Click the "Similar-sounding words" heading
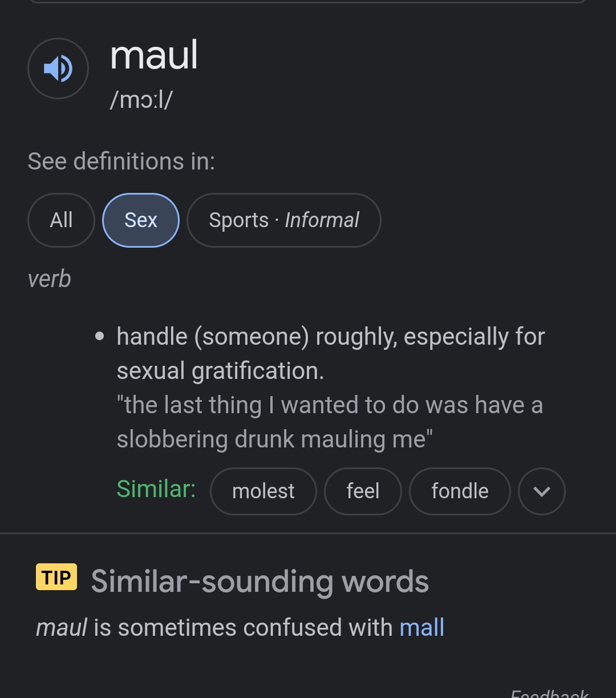This screenshot has width=616, height=698. 260,581
